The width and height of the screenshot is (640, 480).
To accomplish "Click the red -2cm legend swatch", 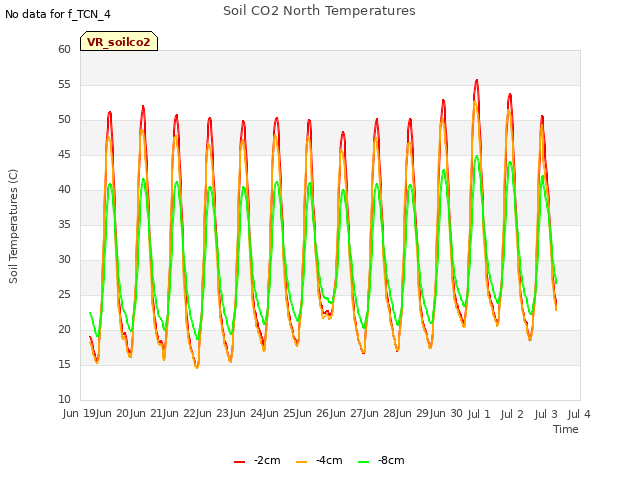I will 240,462.
